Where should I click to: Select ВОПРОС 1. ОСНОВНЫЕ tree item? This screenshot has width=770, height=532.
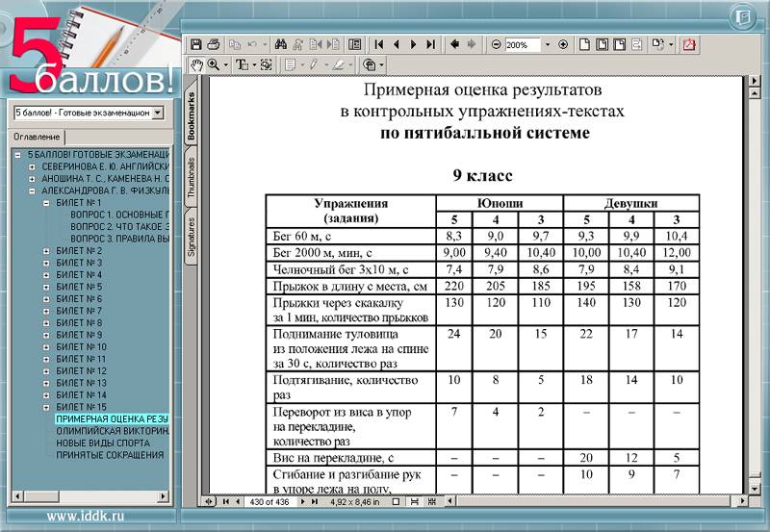tap(119, 215)
